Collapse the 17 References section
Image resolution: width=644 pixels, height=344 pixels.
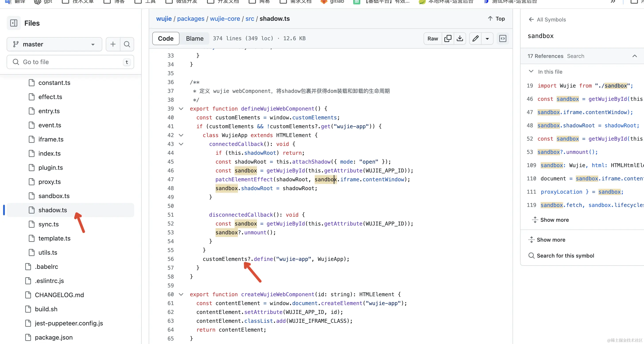point(634,56)
